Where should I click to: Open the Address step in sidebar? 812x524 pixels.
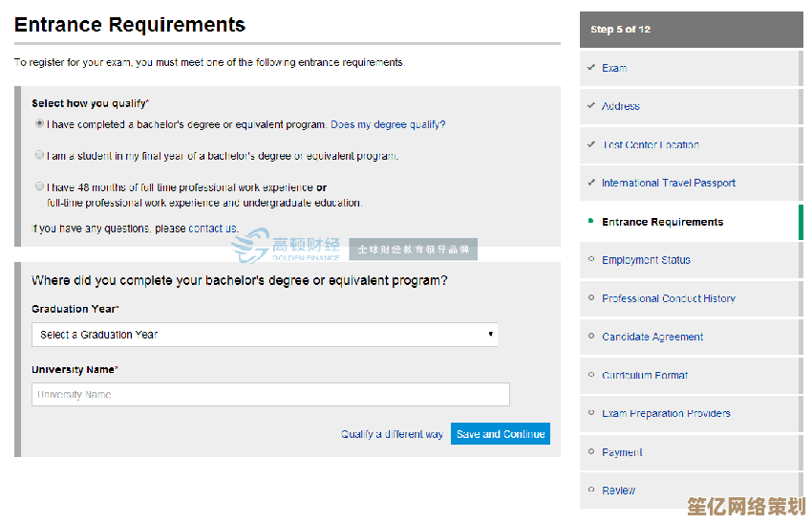(x=620, y=106)
